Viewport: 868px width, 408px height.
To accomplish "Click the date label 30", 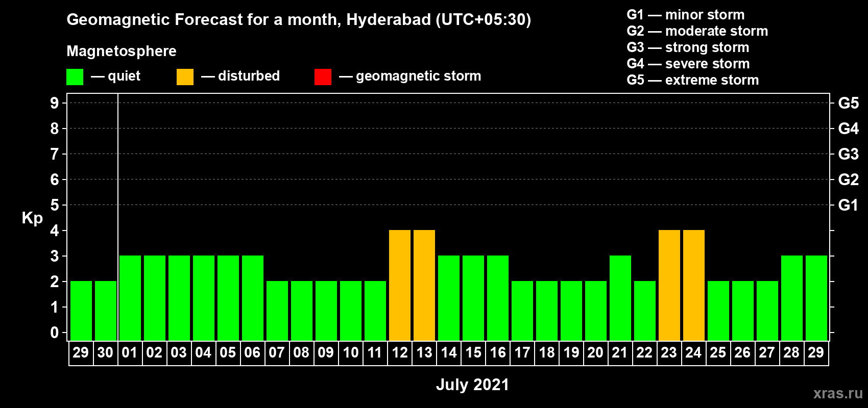I will 105,353.
